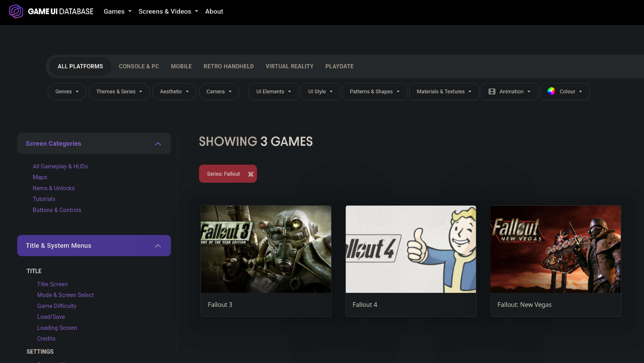Open the Games menu in navbar

pyautogui.click(x=118, y=12)
